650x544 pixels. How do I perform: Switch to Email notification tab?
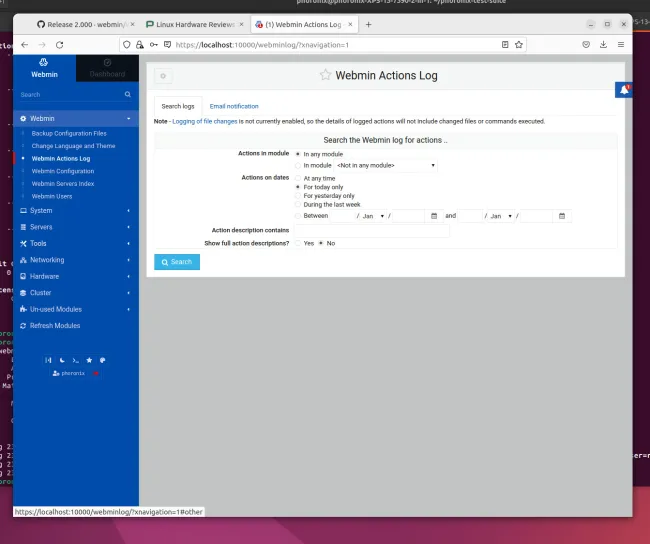point(234,106)
